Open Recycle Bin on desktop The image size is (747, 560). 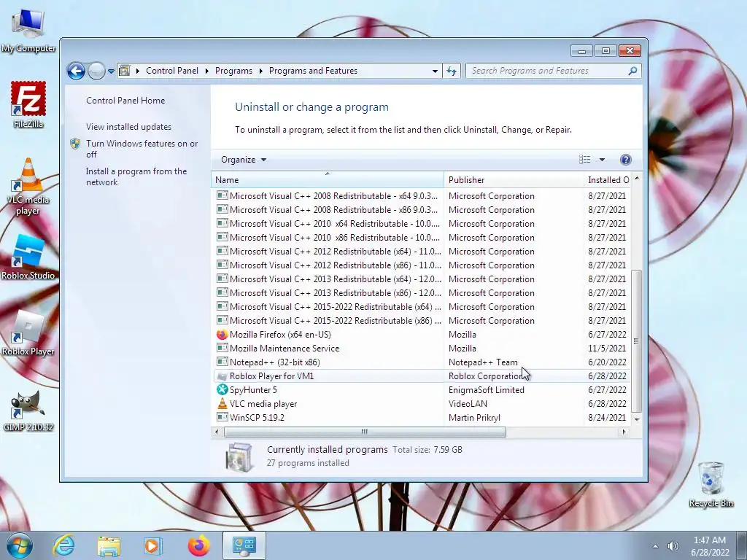click(711, 484)
